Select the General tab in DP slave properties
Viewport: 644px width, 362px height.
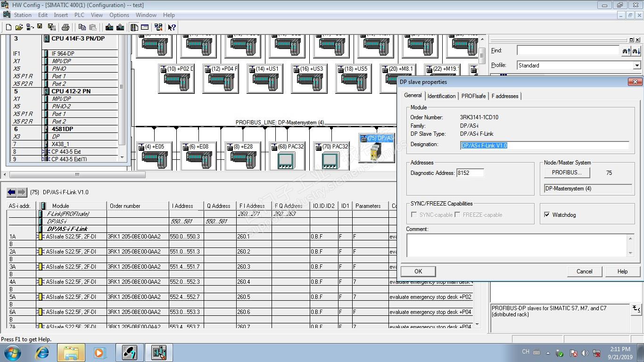point(413,95)
